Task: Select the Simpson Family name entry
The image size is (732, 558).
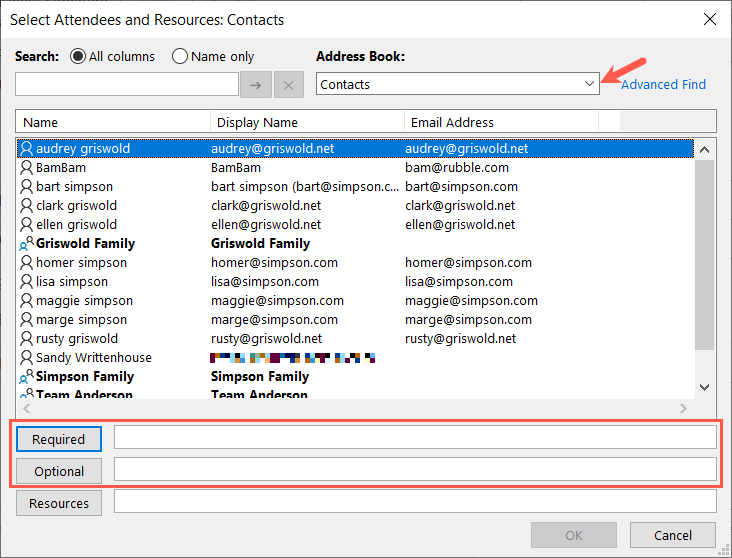Action: coord(85,376)
